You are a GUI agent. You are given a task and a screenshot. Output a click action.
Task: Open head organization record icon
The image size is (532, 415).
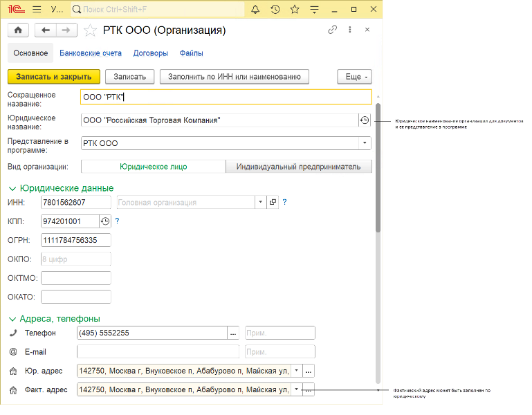coord(273,202)
